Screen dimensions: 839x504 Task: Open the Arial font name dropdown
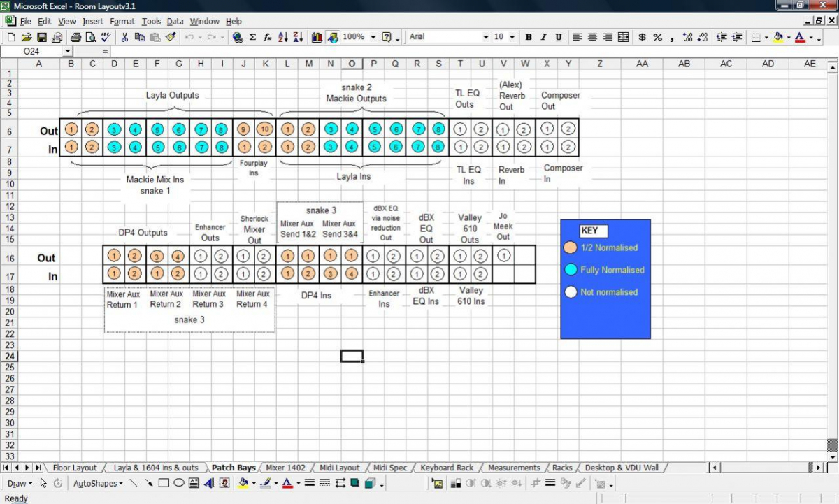486,37
